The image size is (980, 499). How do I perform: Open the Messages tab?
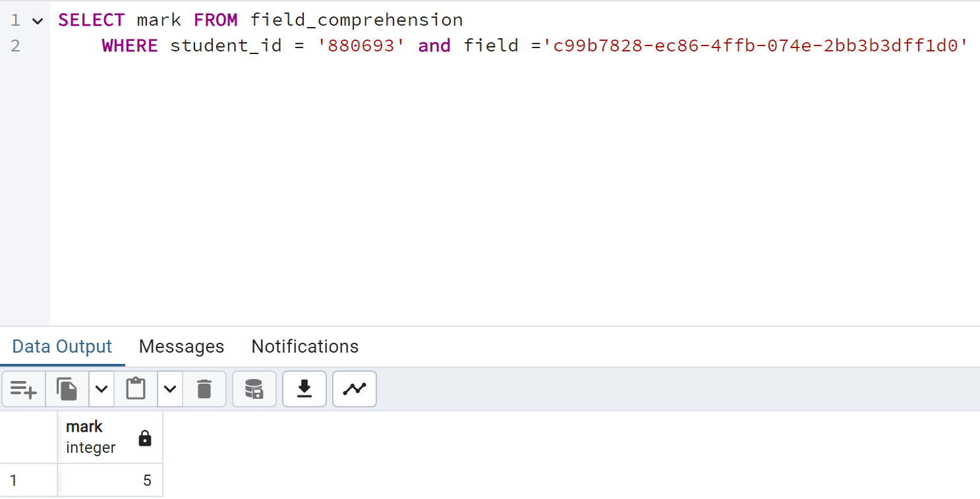[181, 347]
